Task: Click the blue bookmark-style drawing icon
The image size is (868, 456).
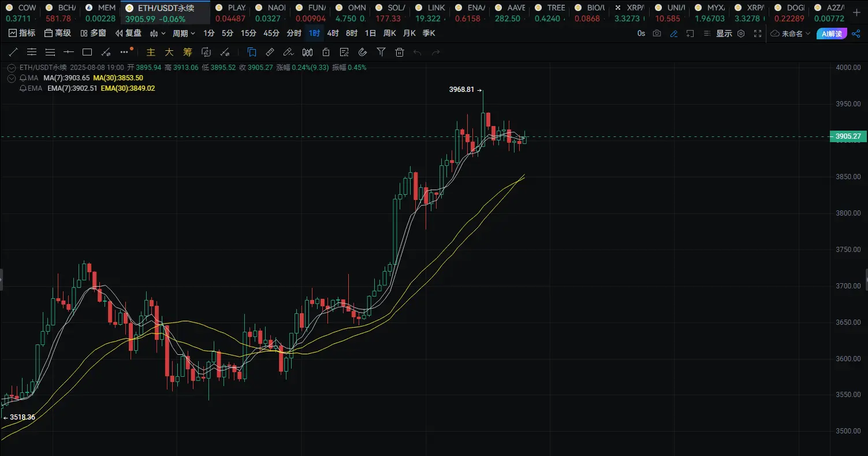Action: pos(252,53)
